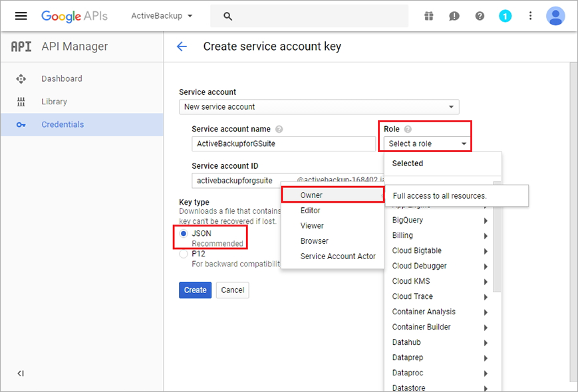Click the Cancel button
578x392 pixels.
233,290
